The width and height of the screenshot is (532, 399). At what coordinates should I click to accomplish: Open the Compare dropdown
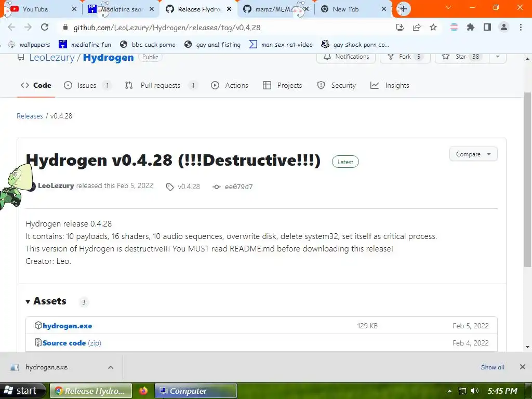click(x=473, y=154)
